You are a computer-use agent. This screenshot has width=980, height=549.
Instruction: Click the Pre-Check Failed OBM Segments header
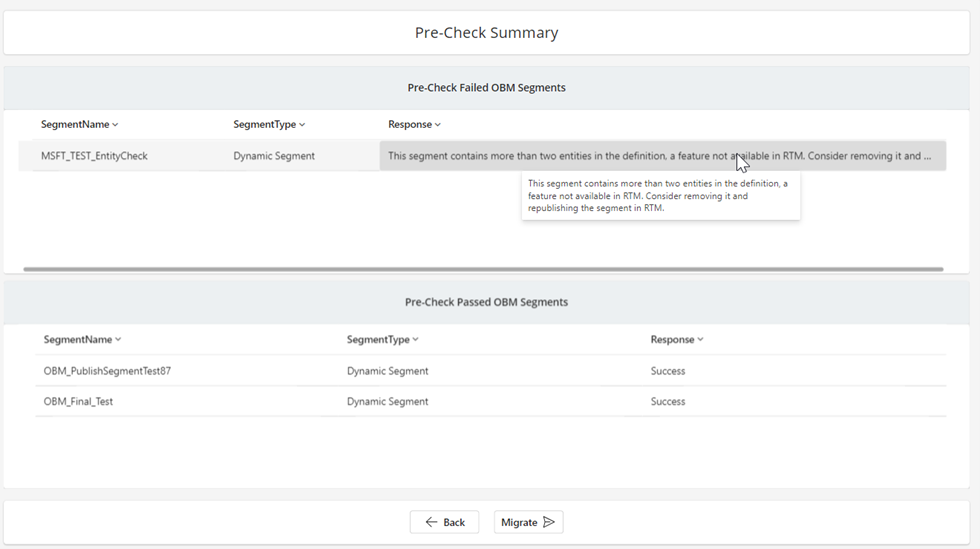pos(486,88)
